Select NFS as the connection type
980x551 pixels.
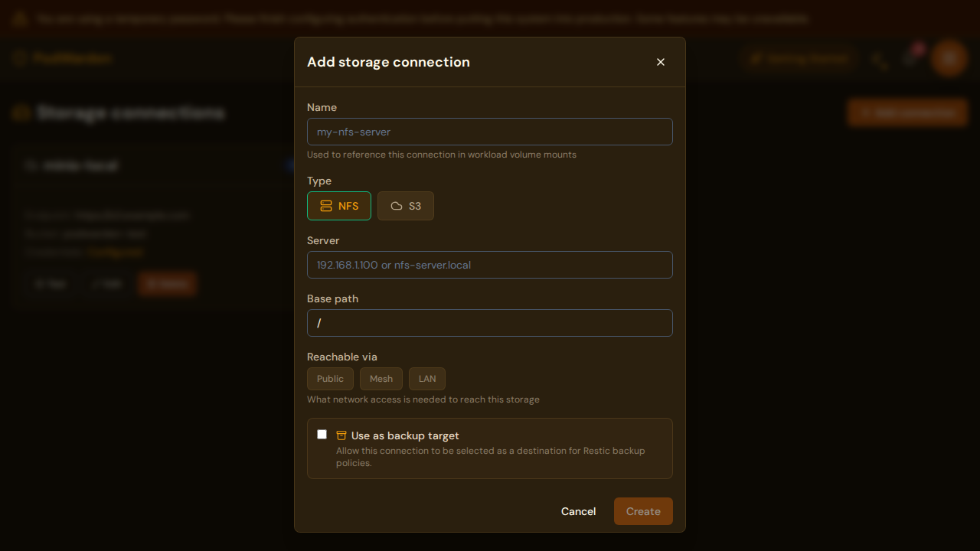pos(338,205)
